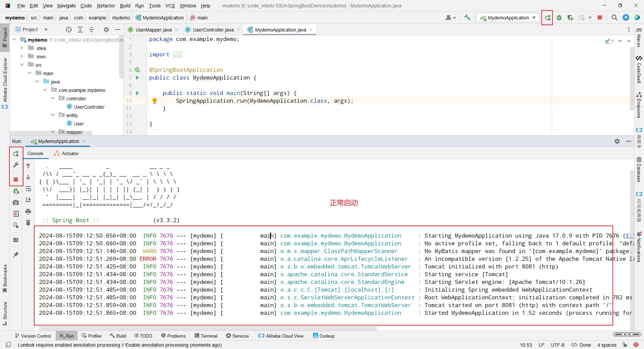Open the MydemoApplication run configuration dropdown
This screenshot has width=644, height=349.
click(508, 18)
